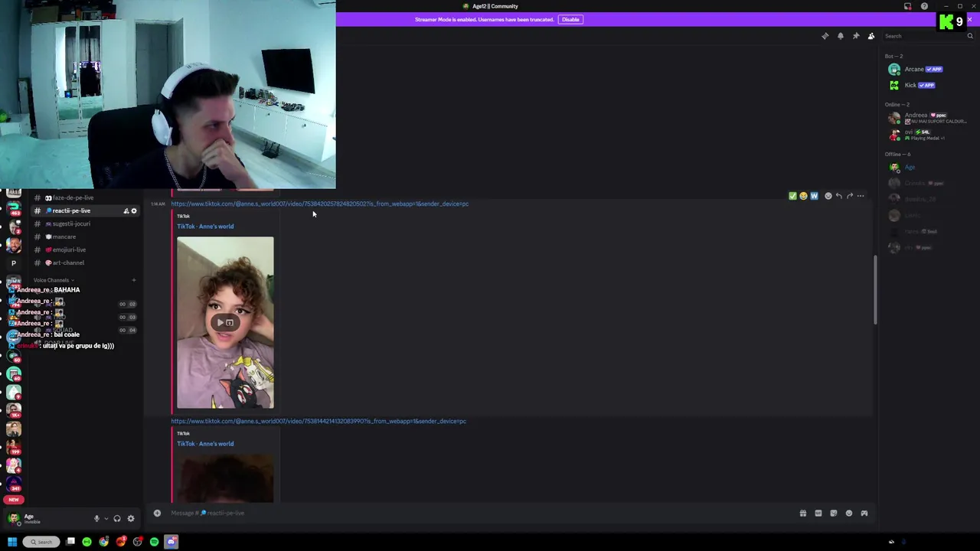Edit reactii-pe-live channel settings gear
980x551 pixels.
click(x=134, y=211)
